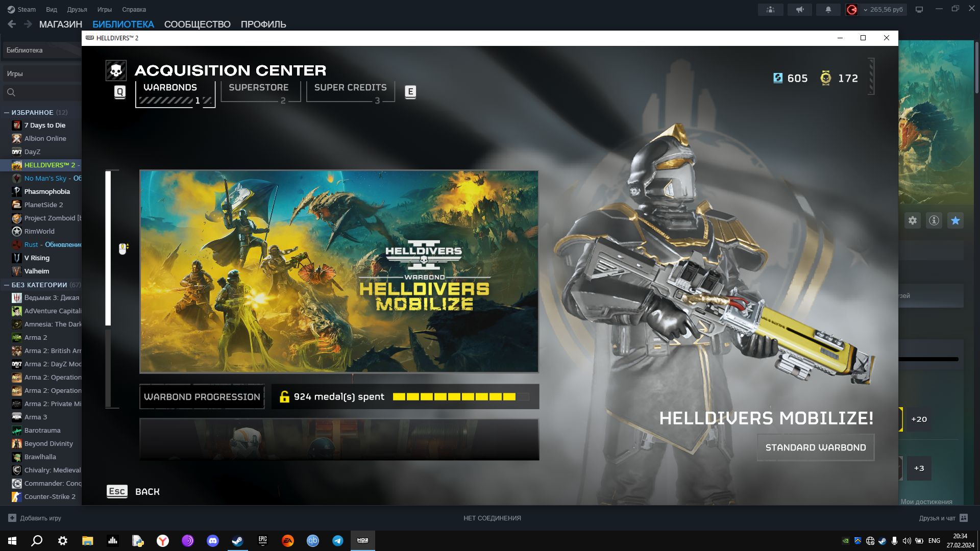Select Albion Online in library
Screen dimensions: 980x551
click(45, 138)
